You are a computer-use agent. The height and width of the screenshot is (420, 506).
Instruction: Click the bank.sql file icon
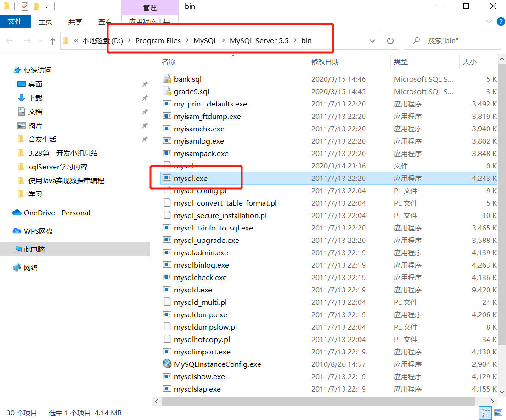167,79
